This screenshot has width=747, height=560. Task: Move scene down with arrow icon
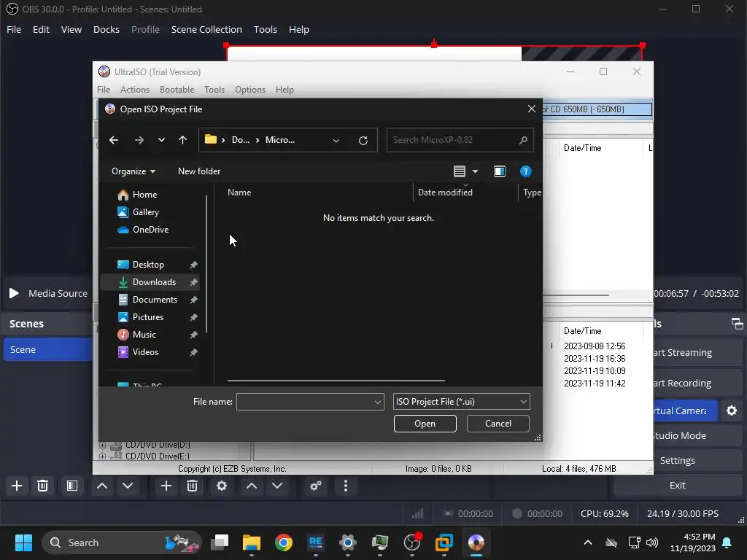[x=128, y=486]
